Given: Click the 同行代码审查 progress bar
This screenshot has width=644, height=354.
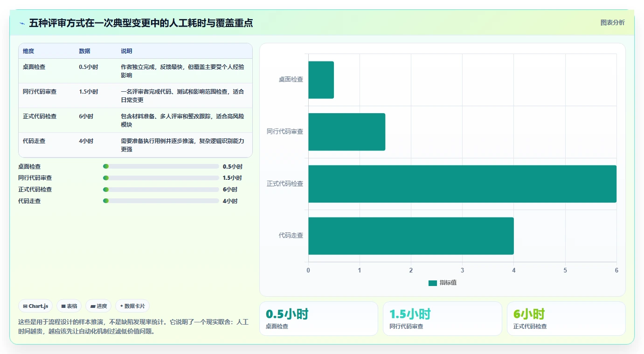Looking at the screenshot, I should (x=161, y=178).
